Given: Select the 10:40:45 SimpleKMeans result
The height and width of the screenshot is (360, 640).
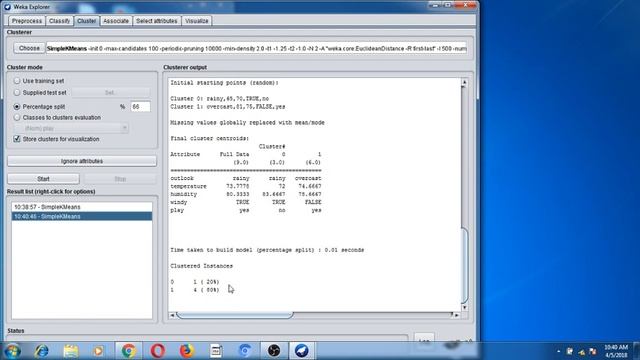Looking at the screenshot, I should coord(82,216).
